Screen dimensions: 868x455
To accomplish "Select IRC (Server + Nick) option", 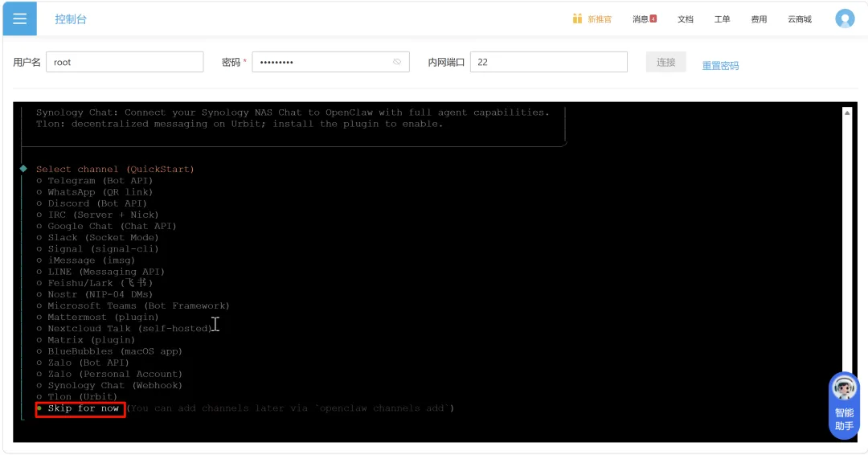I will (97, 215).
